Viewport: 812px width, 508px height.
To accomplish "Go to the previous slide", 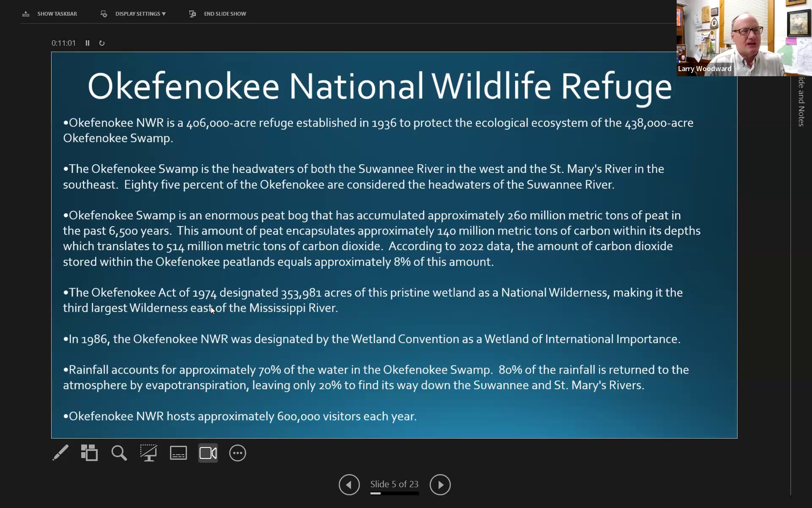I will 349,485.
